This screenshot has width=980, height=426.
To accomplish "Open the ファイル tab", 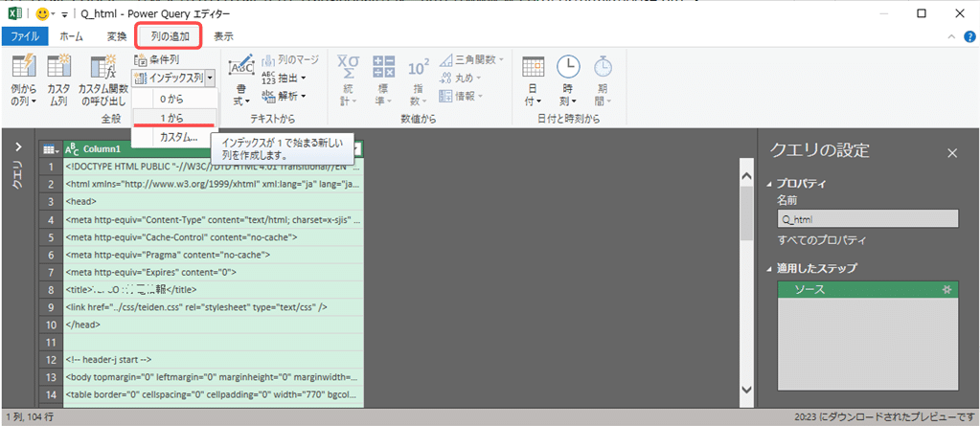I will [x=25, y=36].
